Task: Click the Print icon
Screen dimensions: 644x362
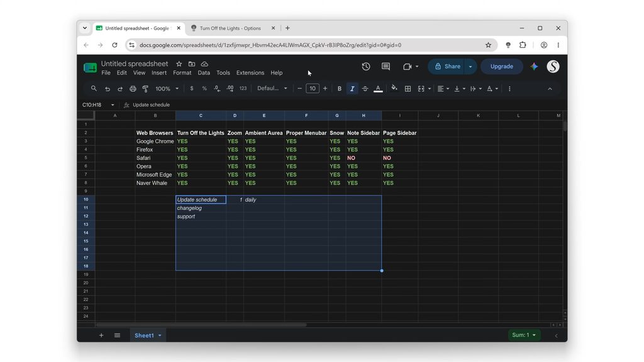Action: point(133,89)
